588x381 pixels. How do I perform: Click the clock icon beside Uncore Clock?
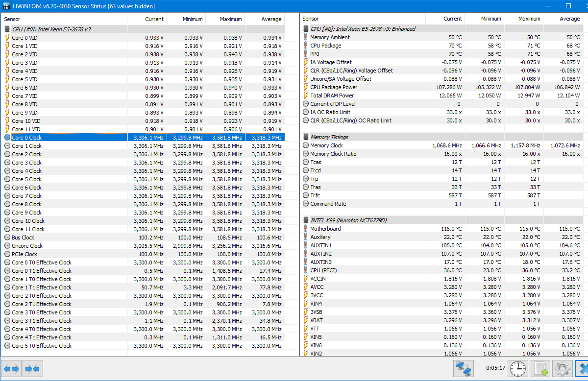(x=7, y=246)
